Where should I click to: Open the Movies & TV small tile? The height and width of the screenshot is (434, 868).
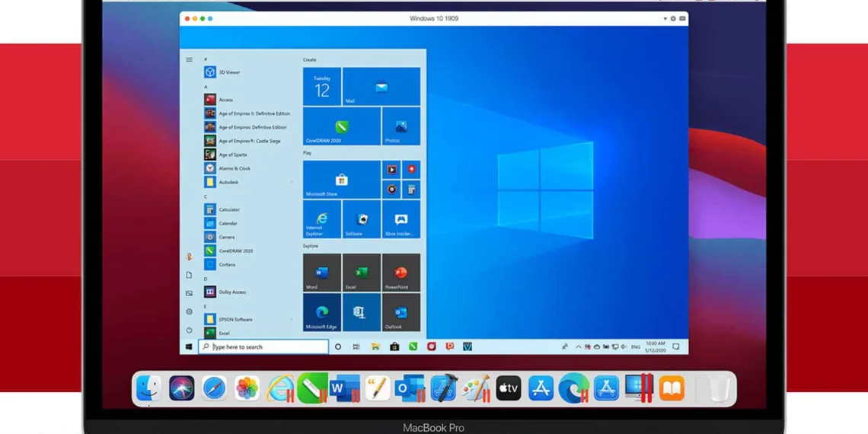tap(391, 169)
